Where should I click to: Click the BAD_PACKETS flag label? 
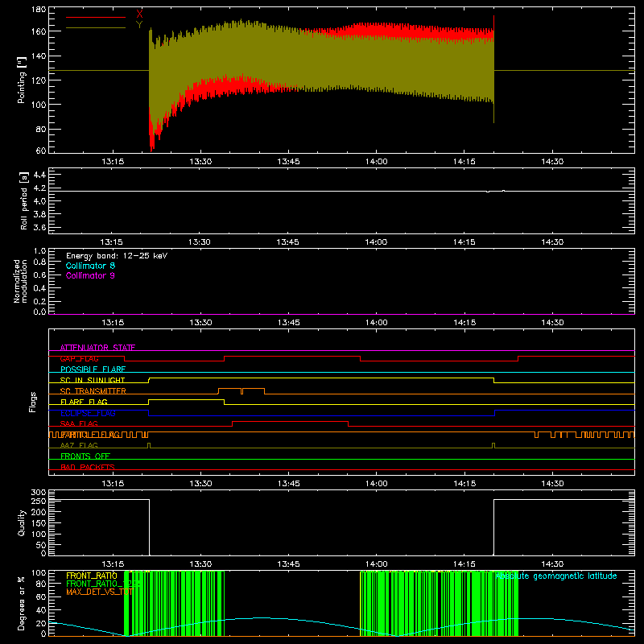pos(88,467)
